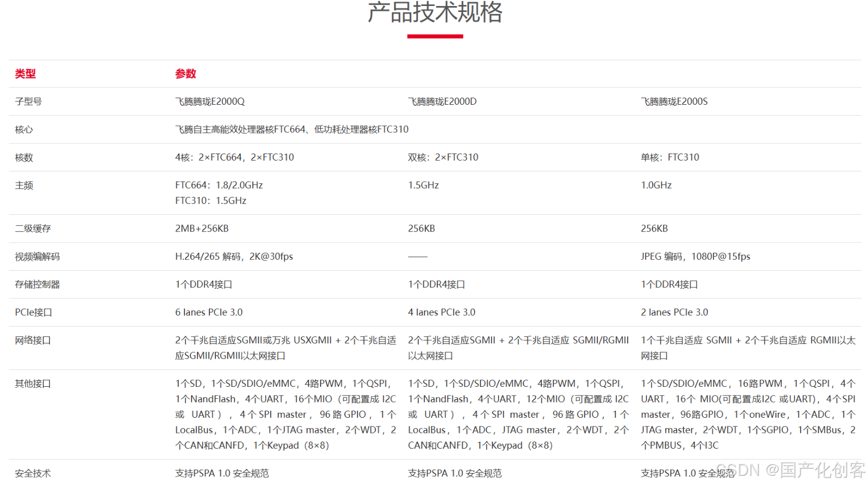Select the 子型号 row label
This screenshot has height=485, width=868.
28,101
